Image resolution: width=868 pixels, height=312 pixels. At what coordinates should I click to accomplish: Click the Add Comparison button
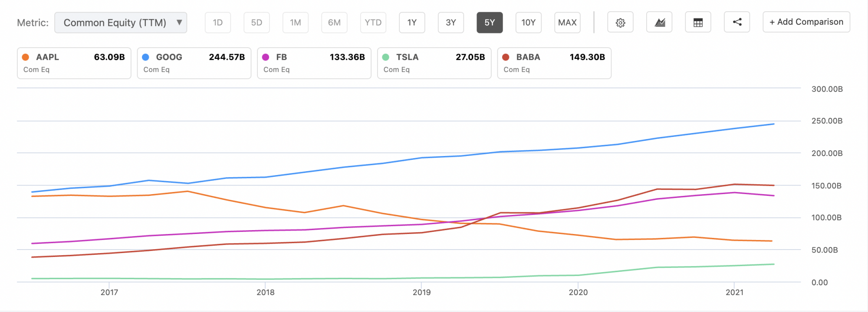(806, 22)
